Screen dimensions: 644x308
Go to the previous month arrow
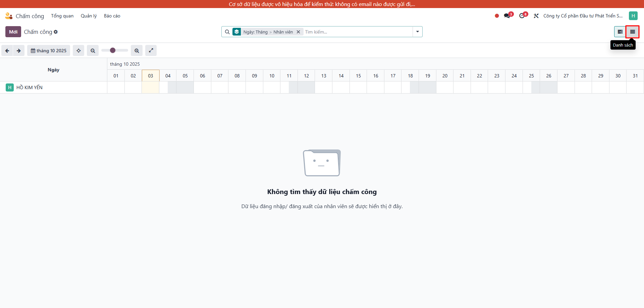pyautogui.click(x=7, y=51)
